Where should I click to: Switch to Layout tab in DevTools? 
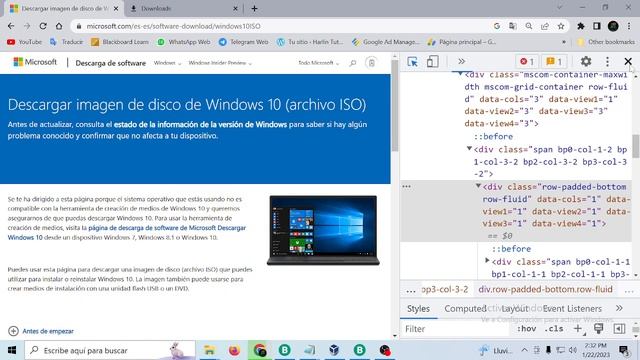pos(515,309)
